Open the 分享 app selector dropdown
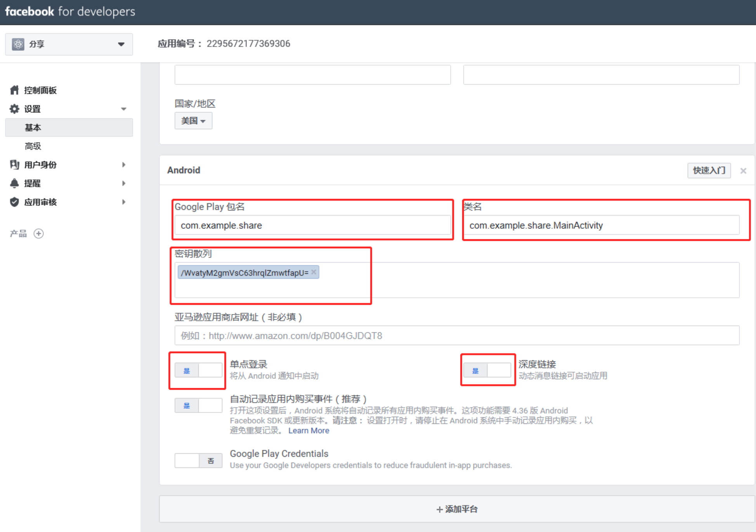756x532 pixels. tap(121, 44)
